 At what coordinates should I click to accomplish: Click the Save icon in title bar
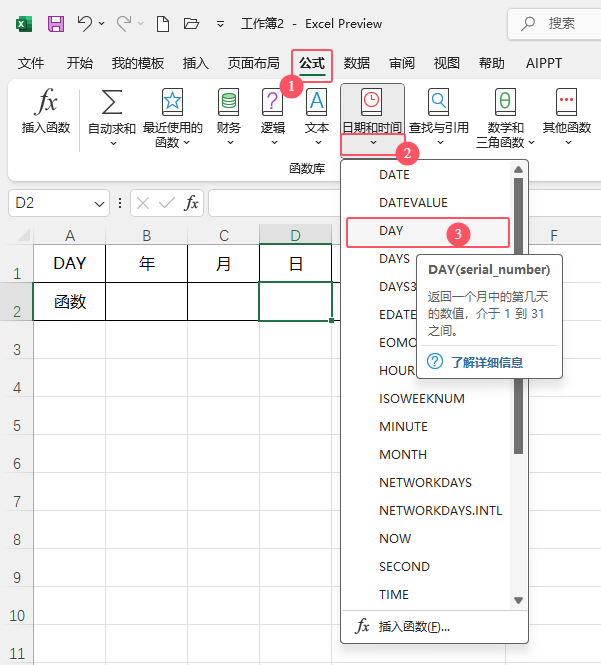point(56,24)
